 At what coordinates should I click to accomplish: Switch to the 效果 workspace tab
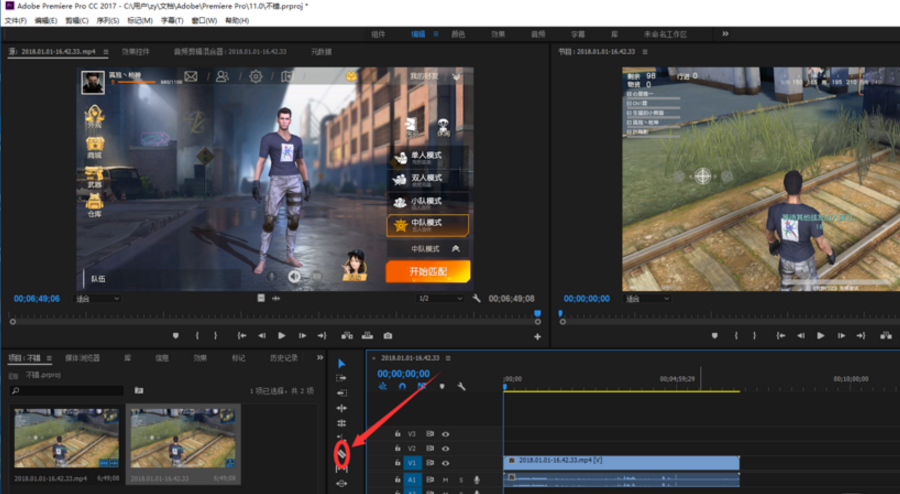(498, 34)
